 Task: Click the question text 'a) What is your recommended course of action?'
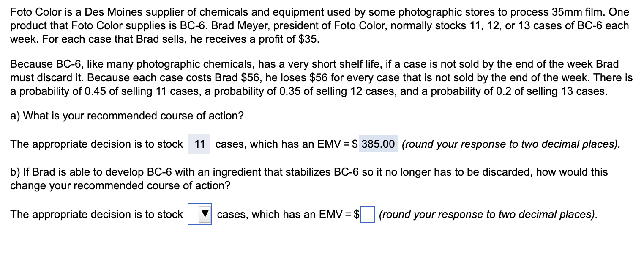click(x=127, y=116)
